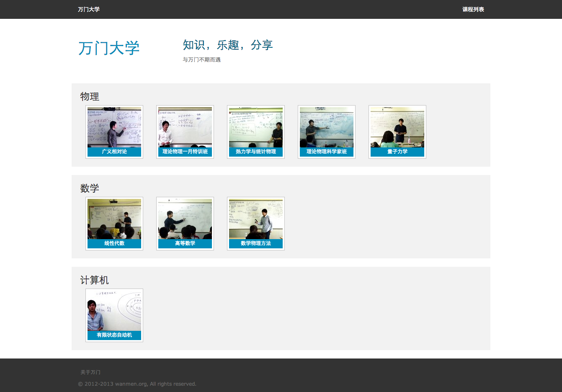The width and height of the screenshot is (562, 392).
Task: Open the 理论物理一月特训班 course thumbnail
Action: 185,127
